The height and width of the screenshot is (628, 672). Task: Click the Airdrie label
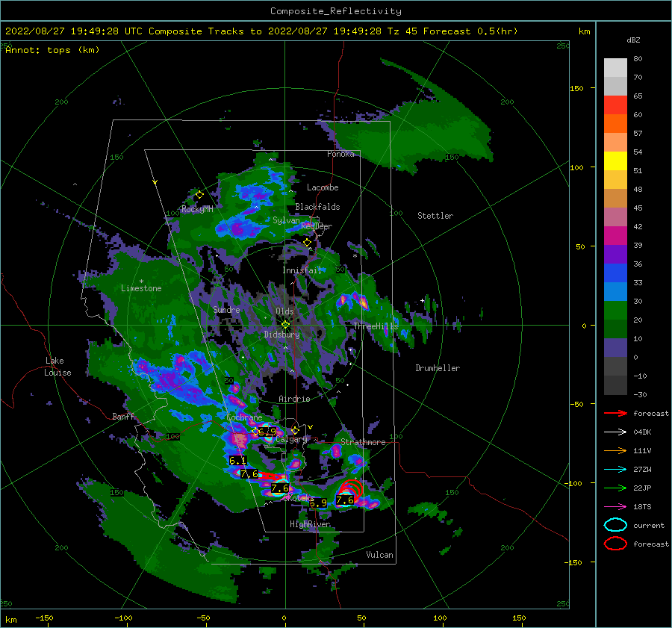(x=294, y=399)
